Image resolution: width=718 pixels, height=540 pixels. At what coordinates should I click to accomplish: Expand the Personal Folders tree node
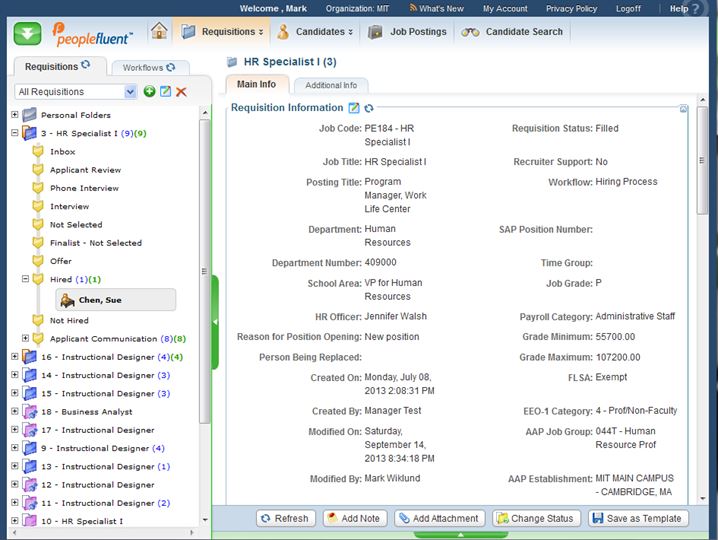[14, 115]
